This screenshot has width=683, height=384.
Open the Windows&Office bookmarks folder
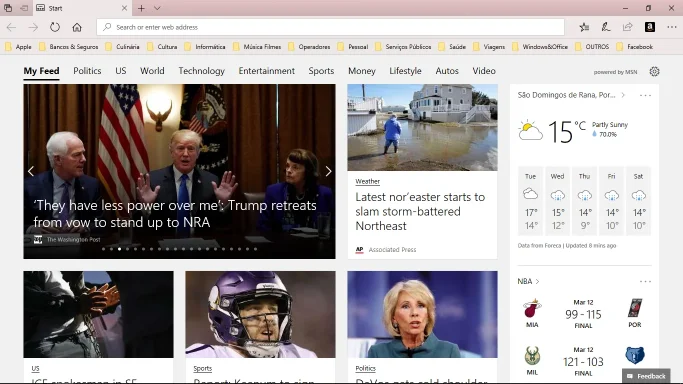coord(540,47)
